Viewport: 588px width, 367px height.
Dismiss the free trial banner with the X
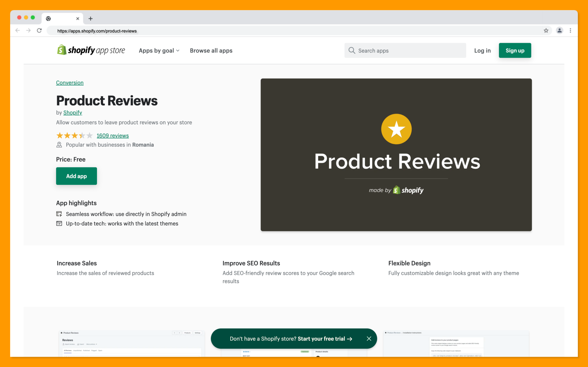coord(369,339)
